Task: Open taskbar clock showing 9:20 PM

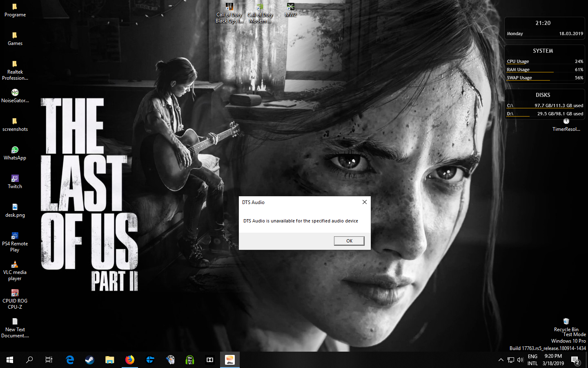Action: [553, 360]
